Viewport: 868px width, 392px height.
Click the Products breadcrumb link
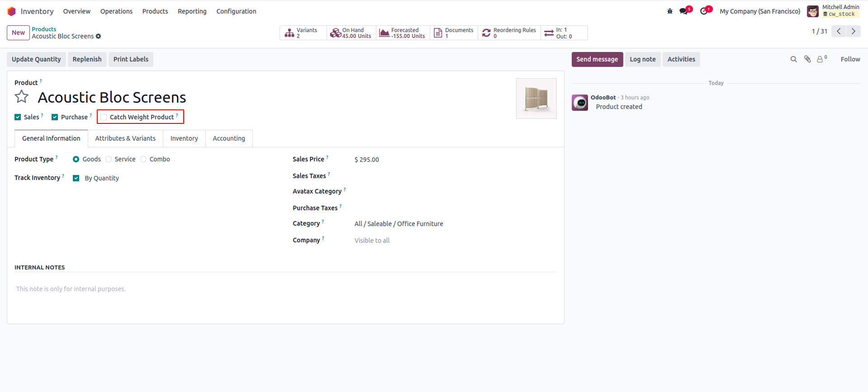point(44,29)
